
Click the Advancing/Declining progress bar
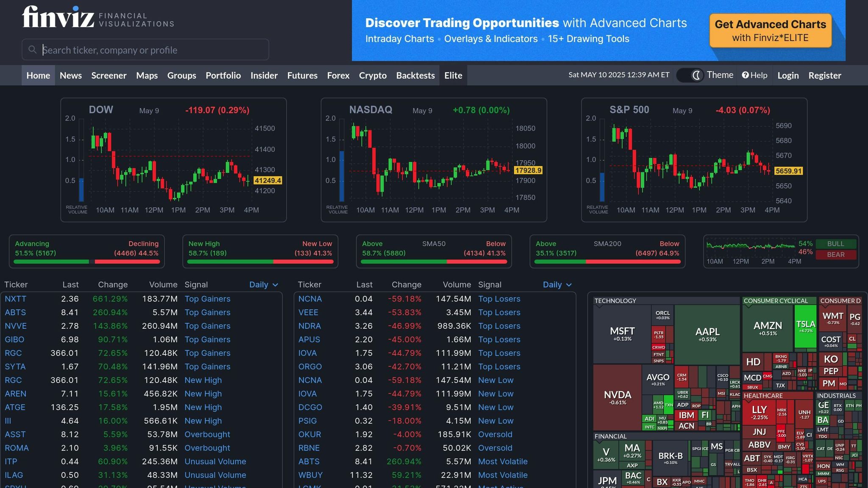point(87,262)
